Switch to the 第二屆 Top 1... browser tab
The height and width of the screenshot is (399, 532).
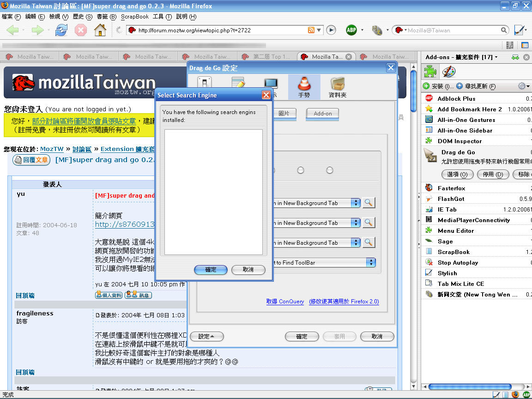[267, 57]
